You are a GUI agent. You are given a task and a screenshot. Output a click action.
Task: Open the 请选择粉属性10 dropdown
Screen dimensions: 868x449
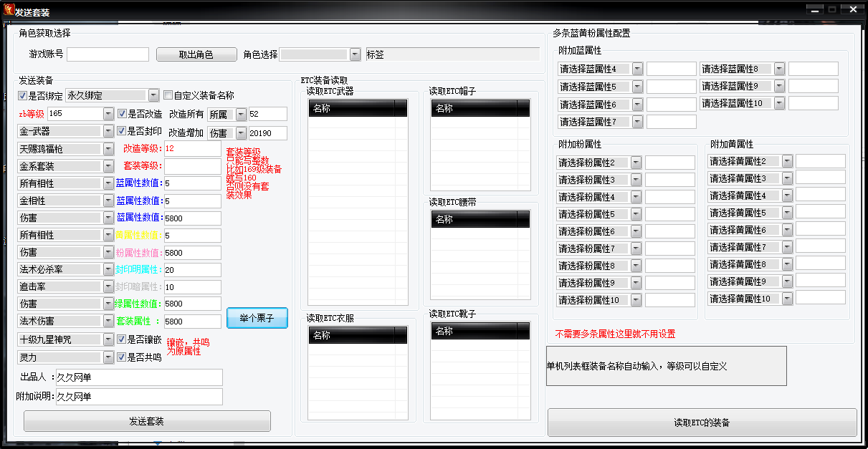tap(636, 300)
